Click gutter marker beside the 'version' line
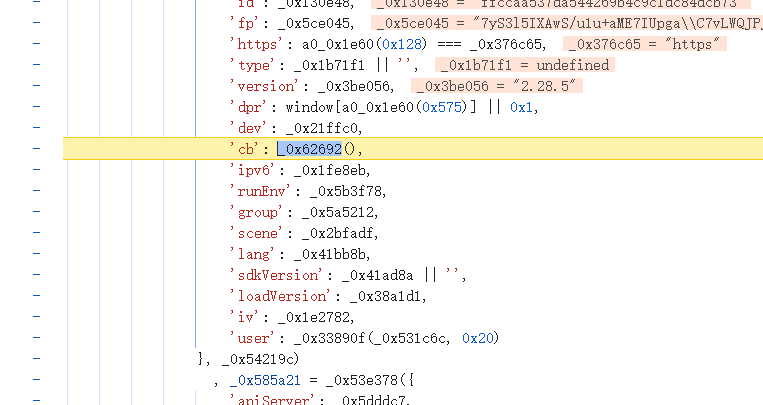The image size is (763, 405). pyautogui.click(x=36, y=86)
